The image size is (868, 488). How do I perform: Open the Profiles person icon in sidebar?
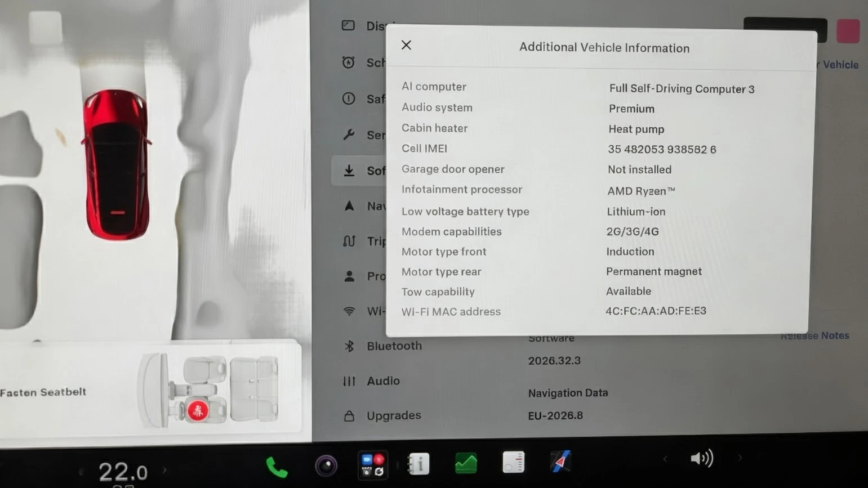pyautogui.click(x=349, y=276)
